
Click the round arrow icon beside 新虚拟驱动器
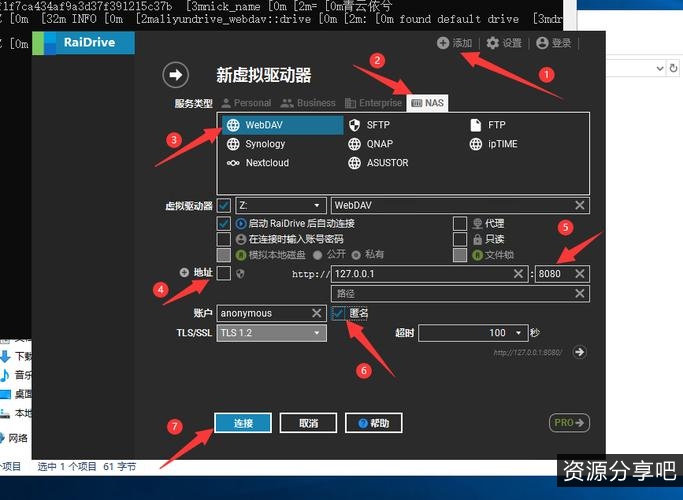coord(176,75)
